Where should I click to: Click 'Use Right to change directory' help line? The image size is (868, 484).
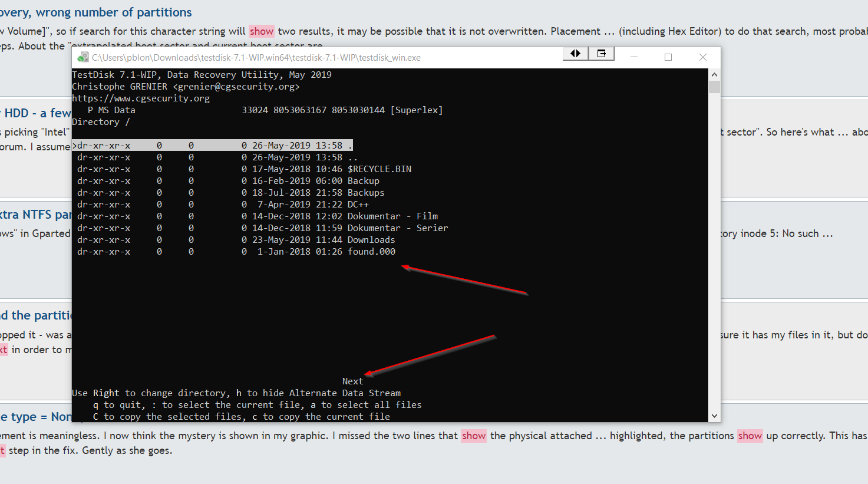click(x=236, y=393)
